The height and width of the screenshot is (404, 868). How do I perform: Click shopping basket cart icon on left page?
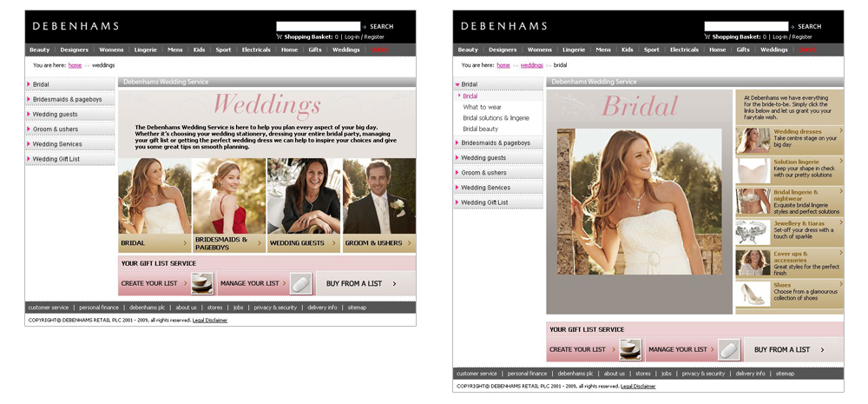click(x=279, y=36)
